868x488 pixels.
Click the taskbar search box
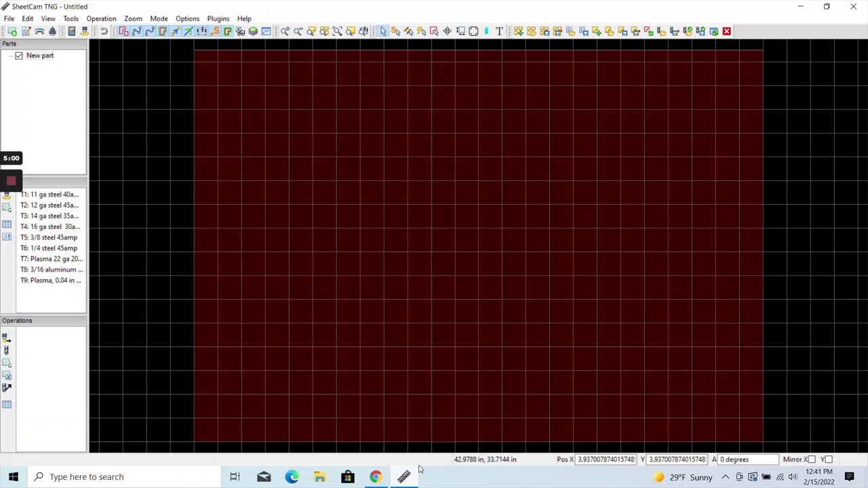(x=125, y=476)
